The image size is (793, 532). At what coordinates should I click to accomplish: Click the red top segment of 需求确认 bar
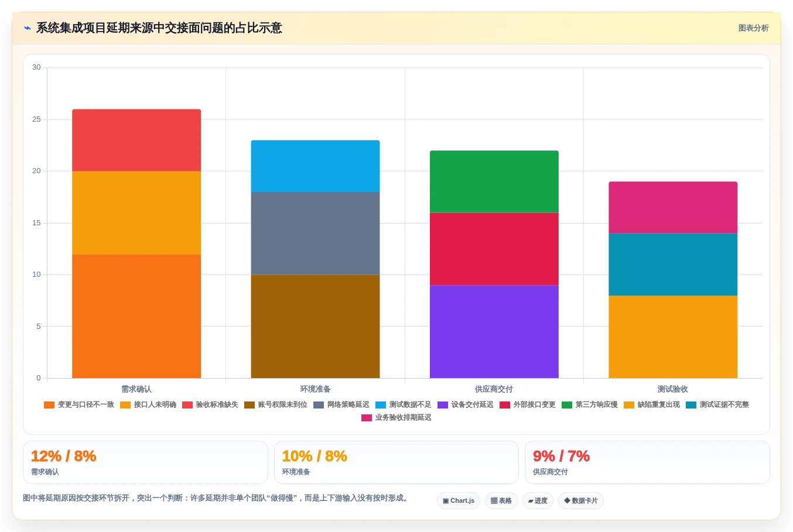pos(136,140)
